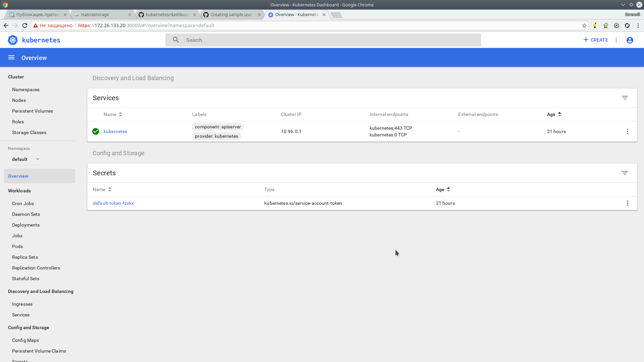Expand the Namespace default dropdown
The image size is (644, 362).
[x=26, y=159]
